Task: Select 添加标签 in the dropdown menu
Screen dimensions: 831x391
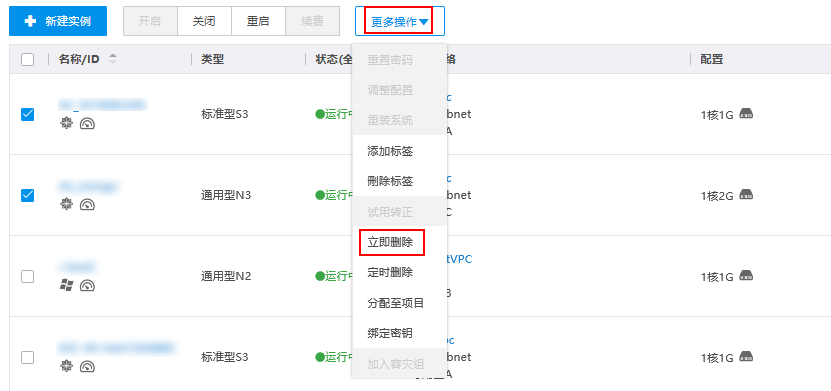Action: pos(390,152)
